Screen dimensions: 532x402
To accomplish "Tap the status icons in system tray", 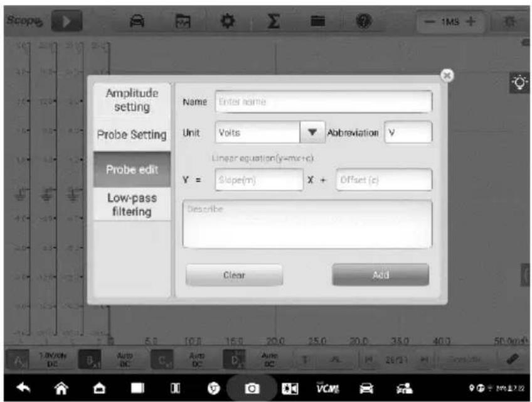I will click(497, 388).
